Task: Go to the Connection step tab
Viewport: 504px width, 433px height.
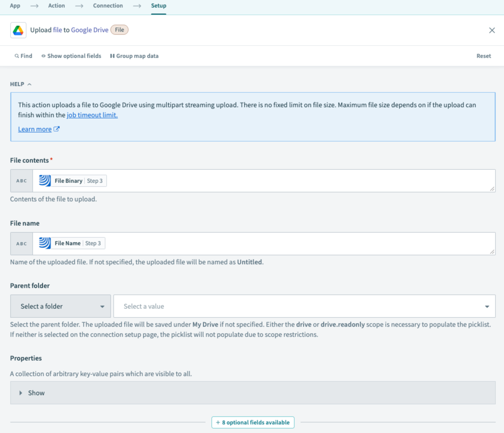Action: pos(108,6)
